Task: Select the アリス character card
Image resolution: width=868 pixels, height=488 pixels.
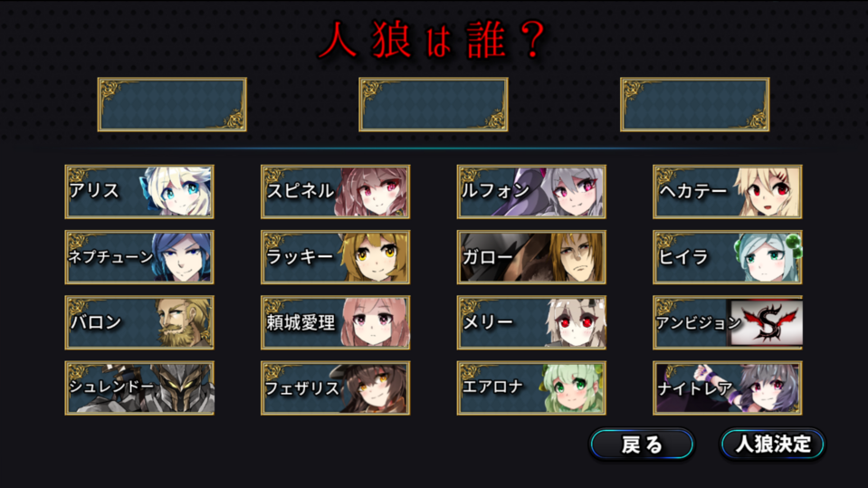Action: point(139,192)
